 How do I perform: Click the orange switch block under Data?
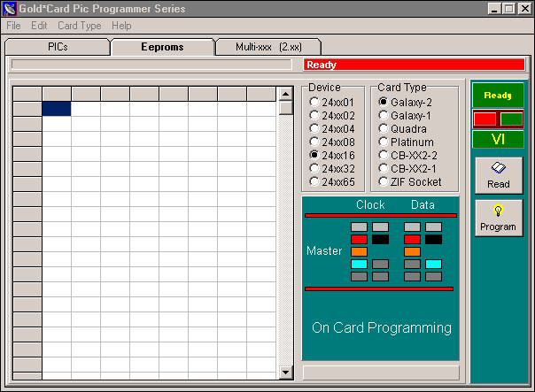(x=412, y=252)
